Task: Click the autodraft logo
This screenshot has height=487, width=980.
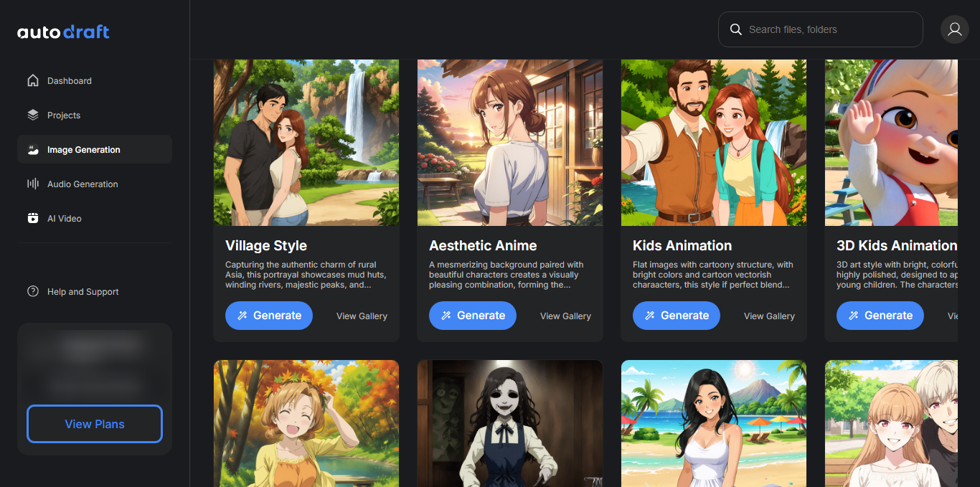Action: click(x=63, y=32)
